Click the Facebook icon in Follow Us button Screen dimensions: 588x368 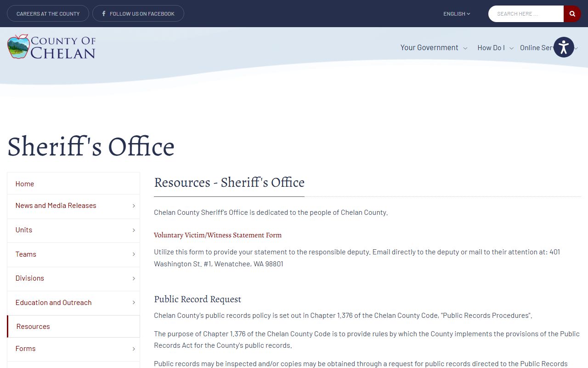104,14
